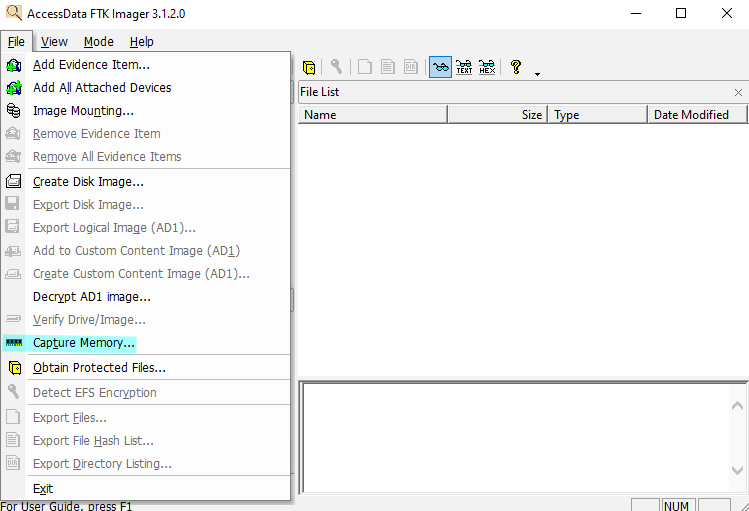Screen dimensions: 749x511
Task: Choose Add All Attached Devices
Action: [146, 88]
